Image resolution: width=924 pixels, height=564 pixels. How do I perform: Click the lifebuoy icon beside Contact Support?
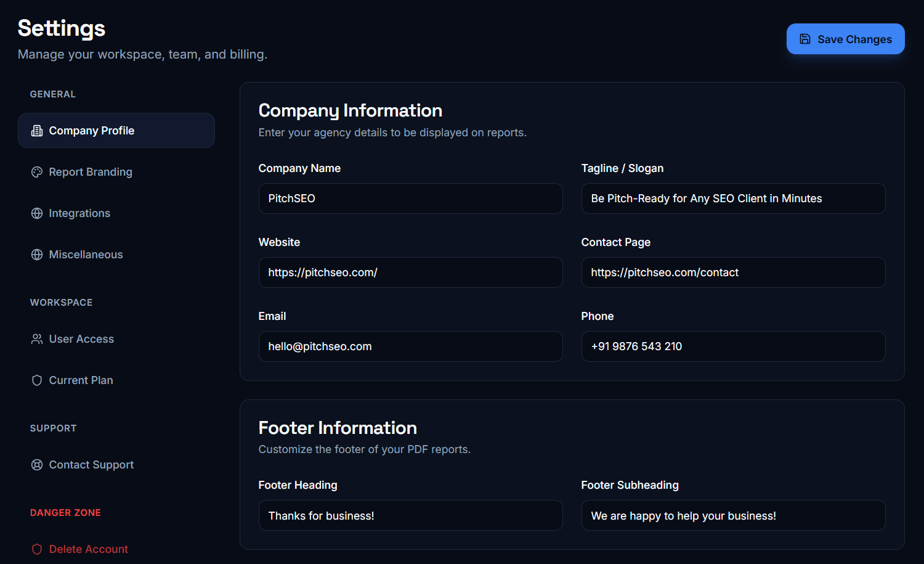(37, 465)
